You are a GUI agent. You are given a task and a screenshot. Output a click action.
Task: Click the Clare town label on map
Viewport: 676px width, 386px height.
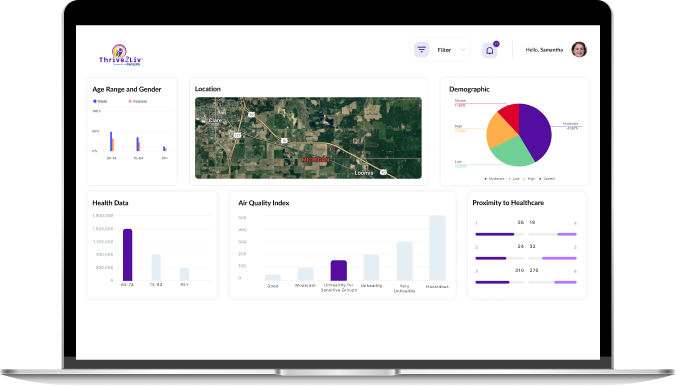(215, 120)
